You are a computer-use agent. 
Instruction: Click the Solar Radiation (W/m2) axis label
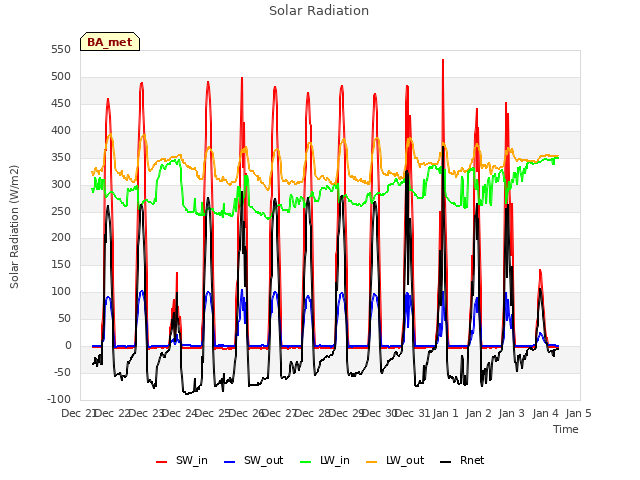coord(14,227)
